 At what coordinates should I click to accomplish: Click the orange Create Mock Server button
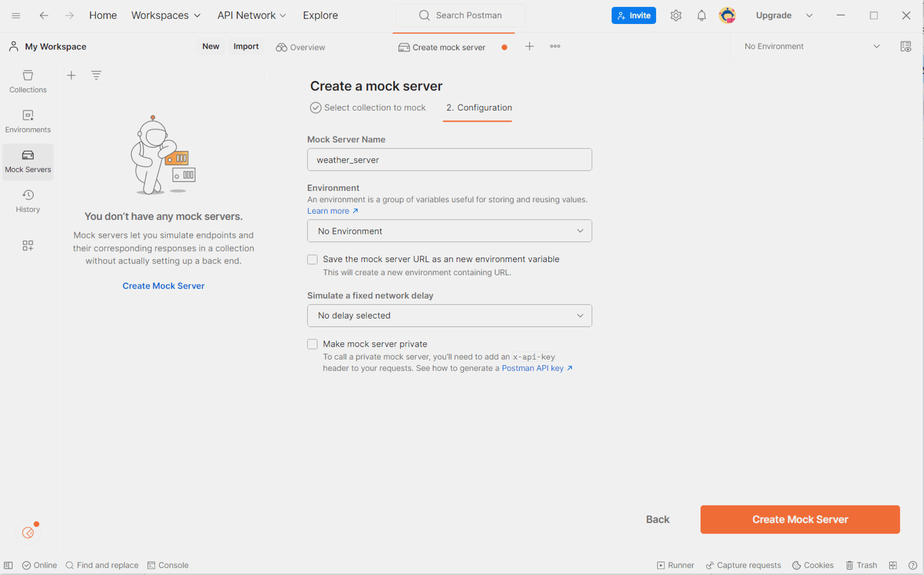800,520
